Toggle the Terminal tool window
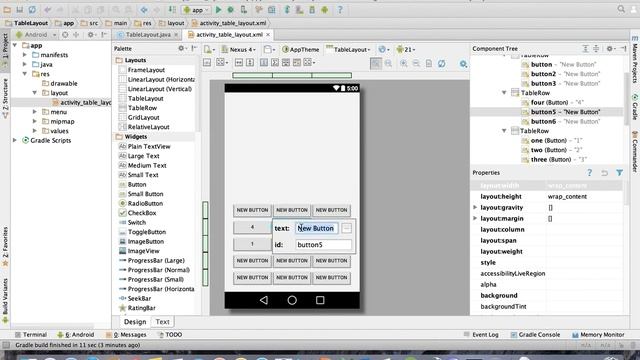This screenshot has height=360, width=640. (x=31, y=334)
